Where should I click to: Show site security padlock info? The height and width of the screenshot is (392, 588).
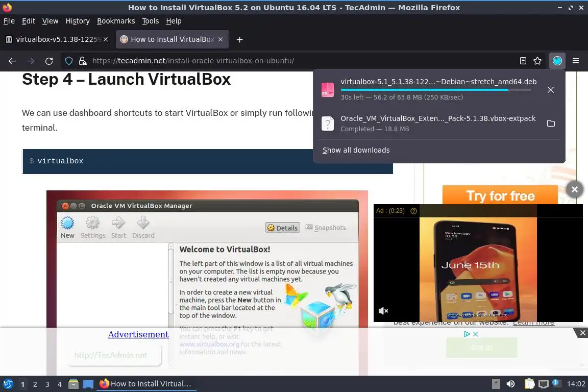point(83,61)
